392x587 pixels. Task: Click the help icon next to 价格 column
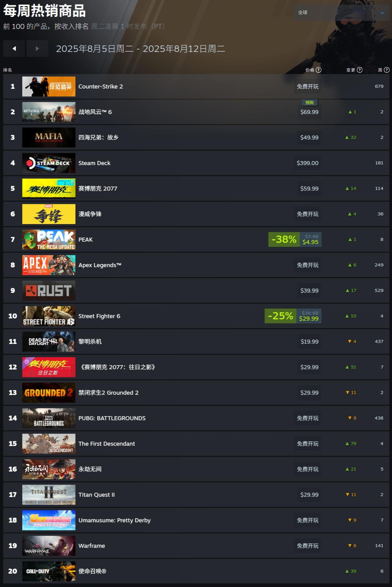[319, 70]
